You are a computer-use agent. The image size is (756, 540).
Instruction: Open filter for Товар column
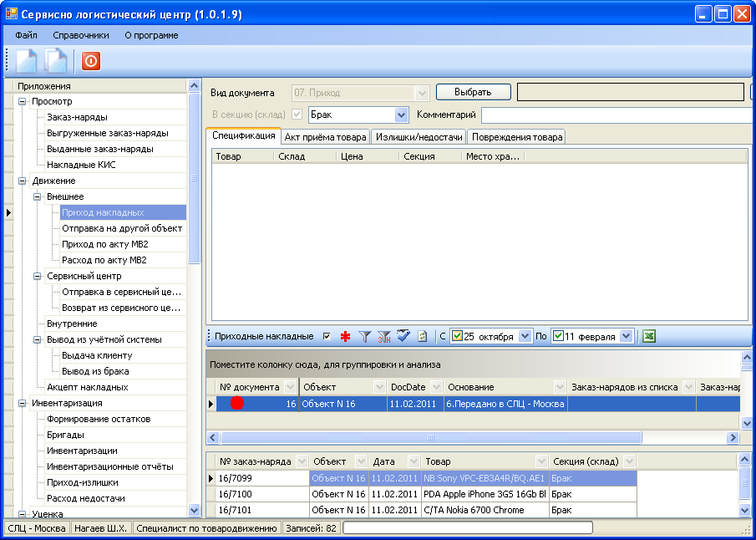[541, 461]
